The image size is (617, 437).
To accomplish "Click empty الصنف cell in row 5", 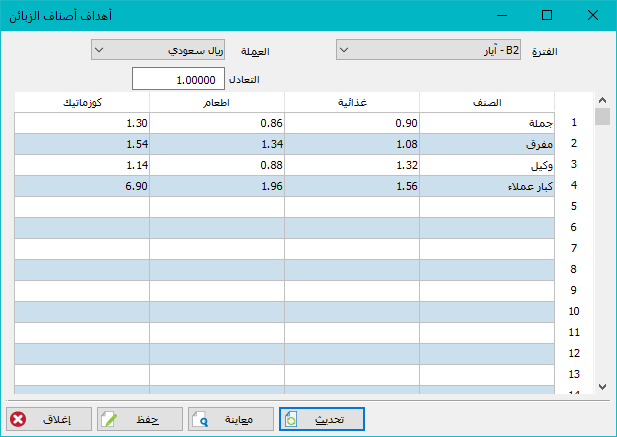I will tap(487, 207).
